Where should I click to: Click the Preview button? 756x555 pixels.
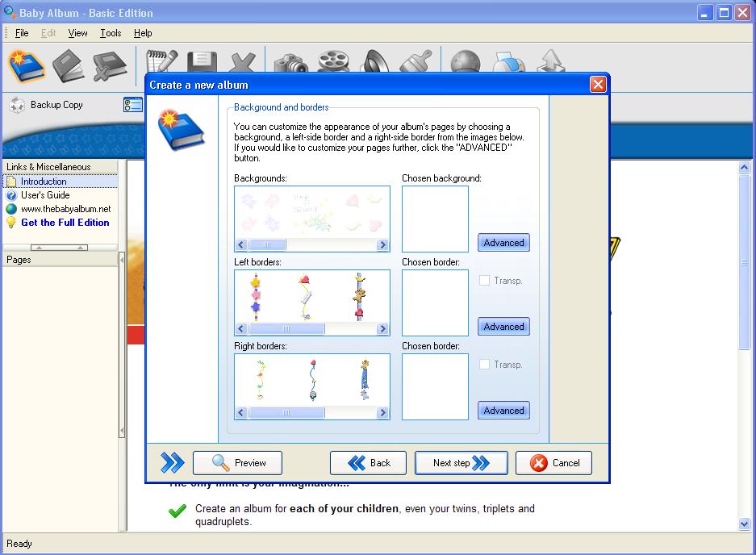(237, 463)
